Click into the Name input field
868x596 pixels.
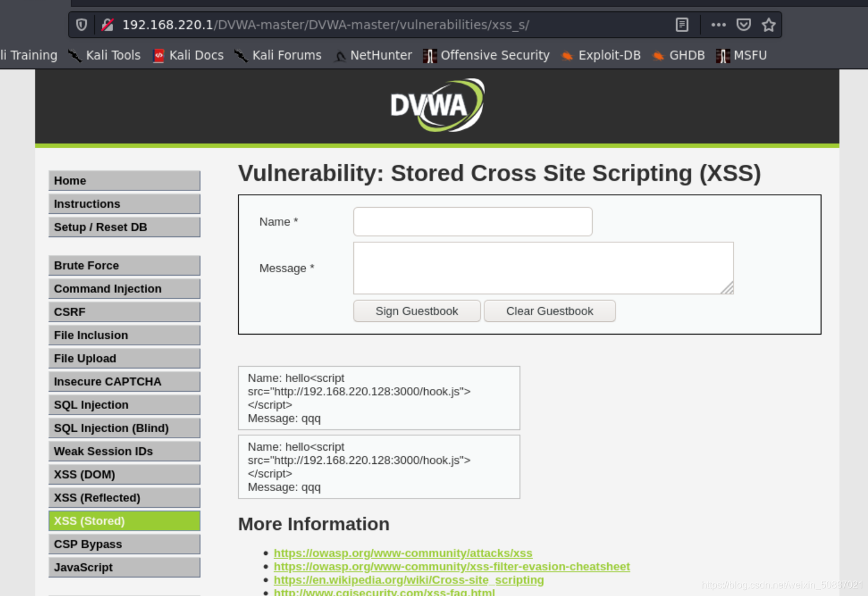(x=472, y=221)
